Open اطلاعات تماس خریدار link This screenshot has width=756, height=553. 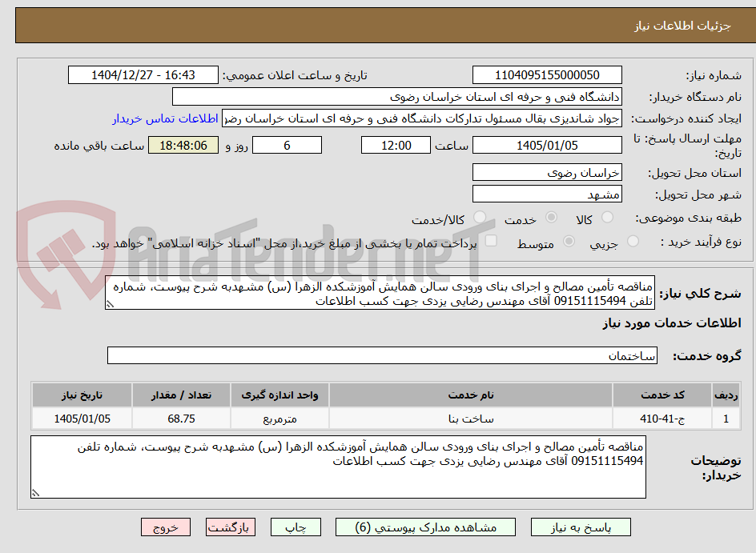(x=165, y=118)
